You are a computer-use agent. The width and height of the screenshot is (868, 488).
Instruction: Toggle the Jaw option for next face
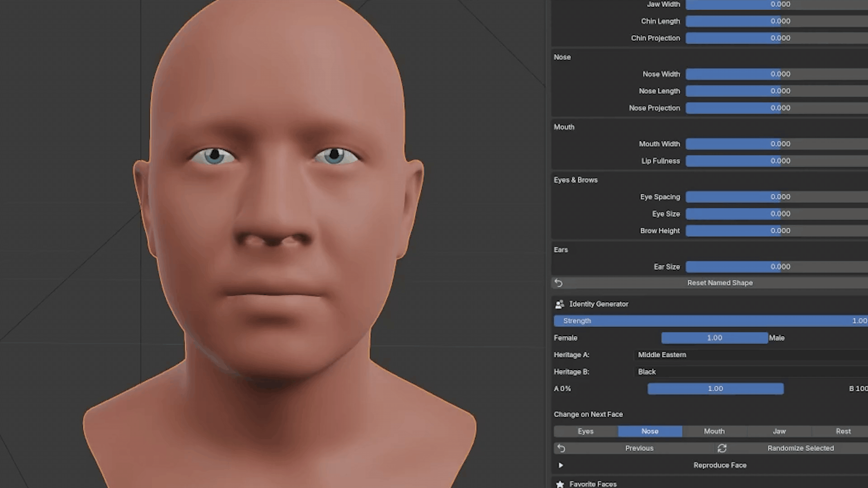779,432
